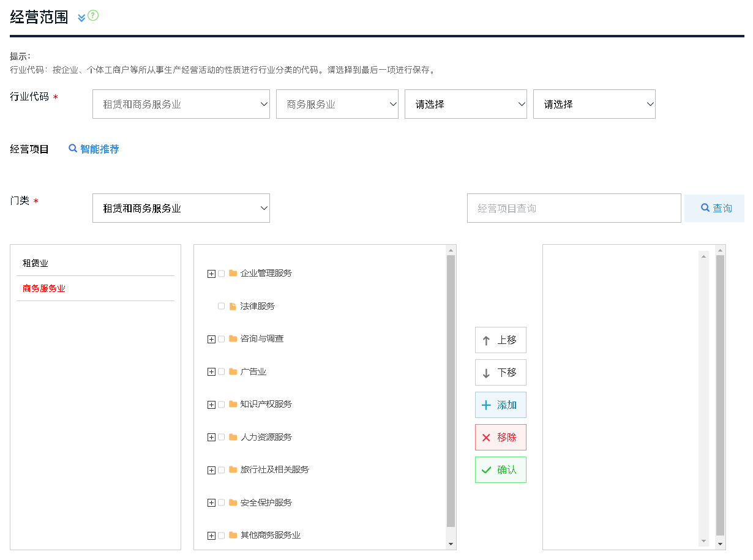
Task: Click the blue double-chevron beside 经营范围 title
Action: click(80, 17)
